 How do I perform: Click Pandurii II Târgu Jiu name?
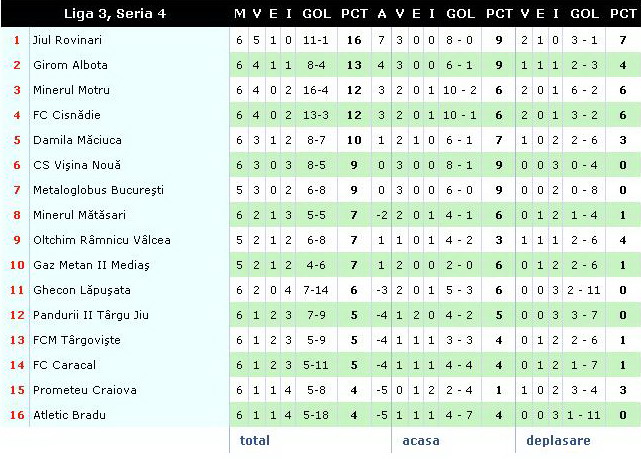click(91, 315)
